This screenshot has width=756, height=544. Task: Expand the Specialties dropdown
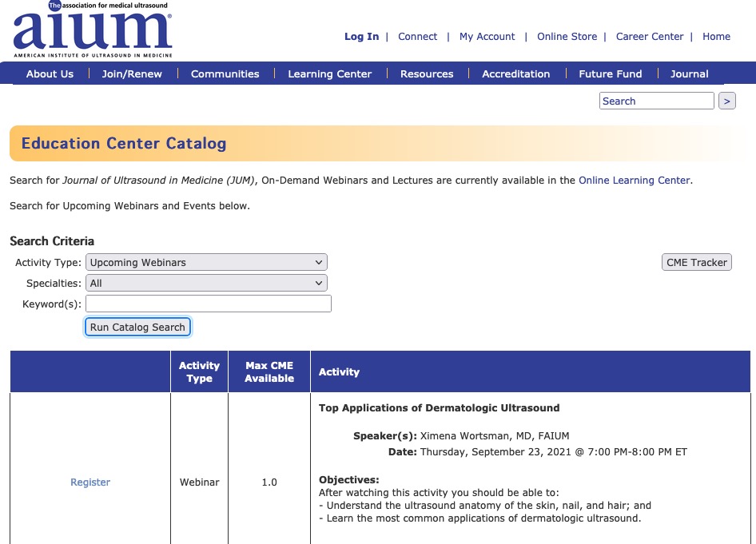click(206, 283)
